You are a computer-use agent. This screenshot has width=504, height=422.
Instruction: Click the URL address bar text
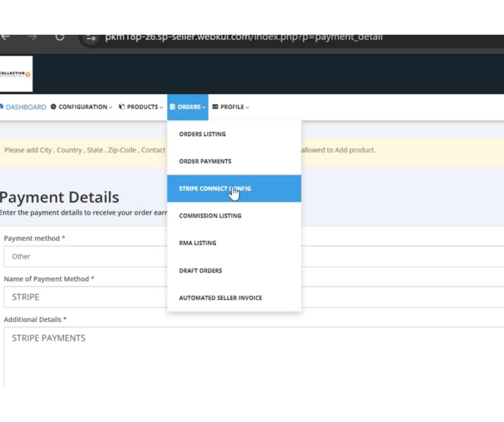[x=244, y=37]
